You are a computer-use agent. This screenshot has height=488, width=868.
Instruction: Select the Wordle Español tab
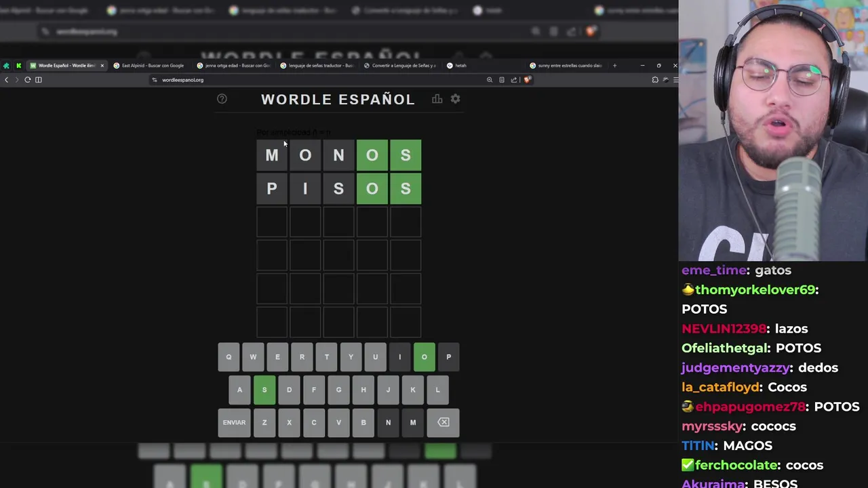tap(66, 66)
